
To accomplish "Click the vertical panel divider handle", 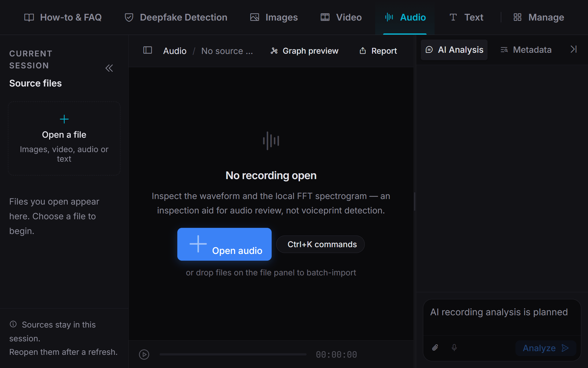I will click(x=415, y=201).
